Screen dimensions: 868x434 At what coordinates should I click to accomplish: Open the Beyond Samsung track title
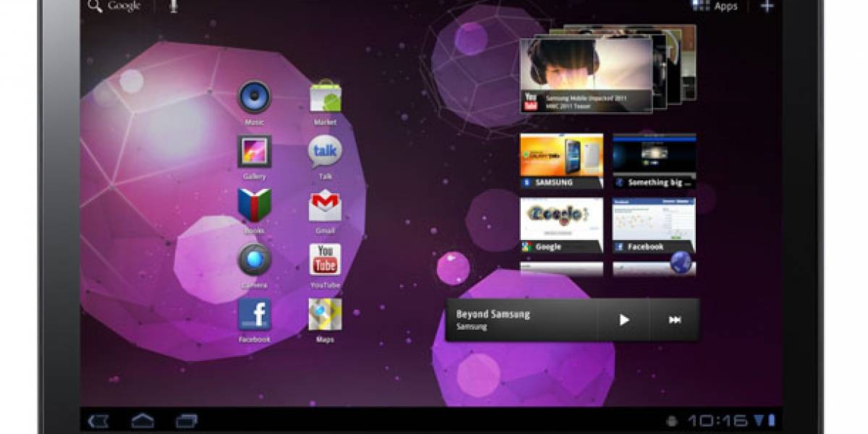493,315
